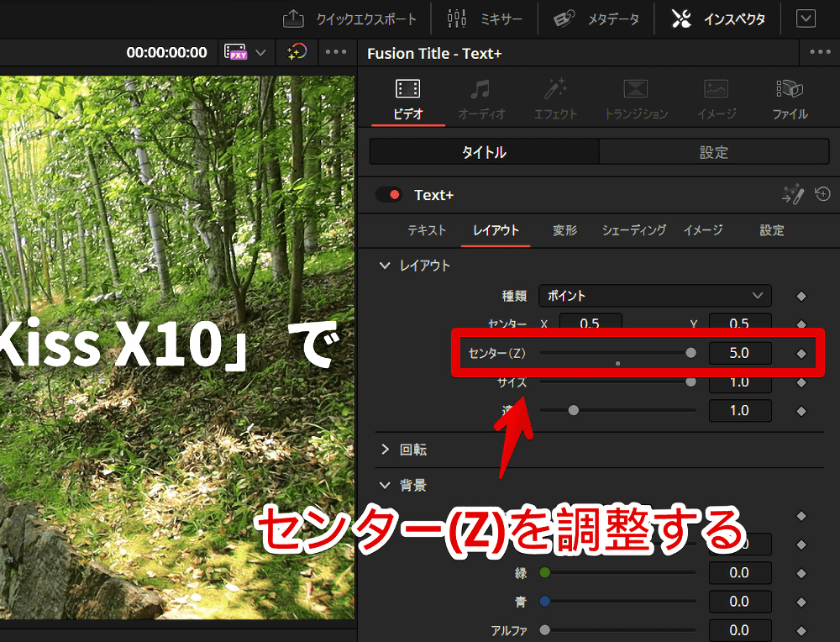Open the Type dropdown showing Point

[654, 296]
